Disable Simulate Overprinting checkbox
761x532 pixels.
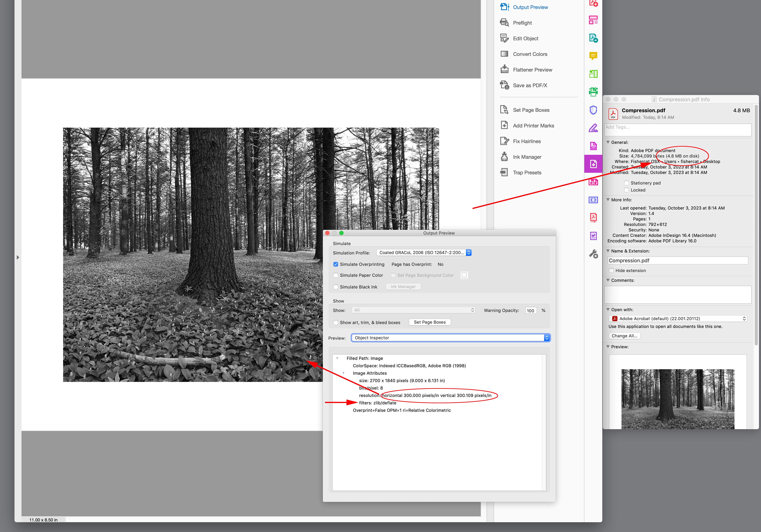point(336,264)
